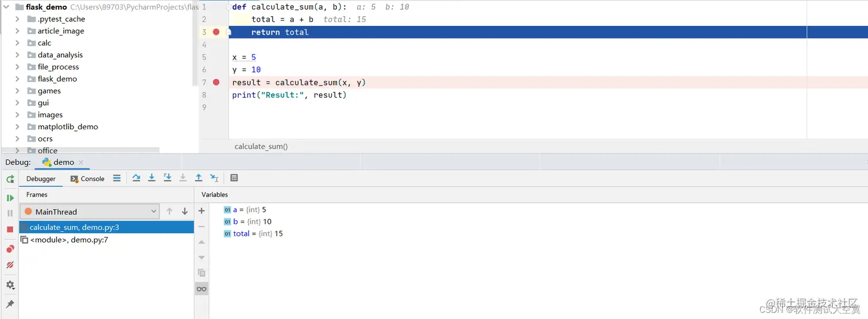Close the demo debug tab
Viewport: 868px width, 319px height.
[81, 163]
